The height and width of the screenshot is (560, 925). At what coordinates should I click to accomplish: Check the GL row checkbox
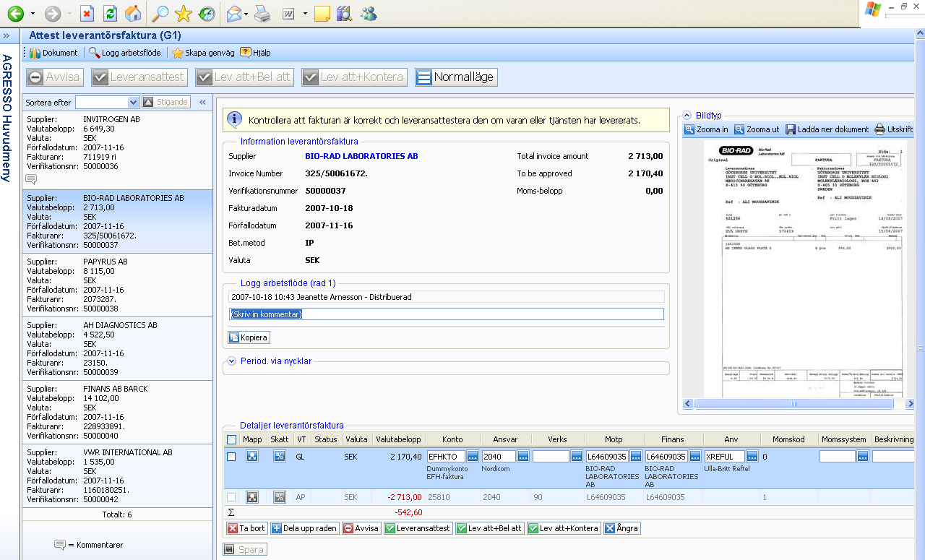(x=231, y=457)
